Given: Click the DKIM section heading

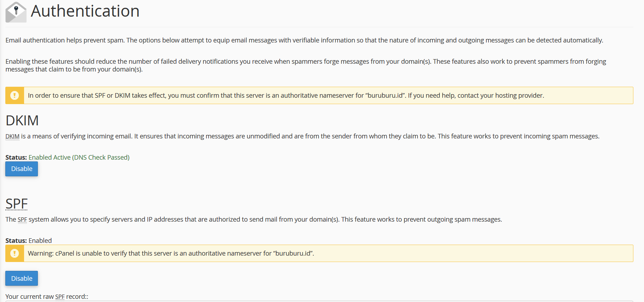Looking at the screenshot, I should pos(22,120).
